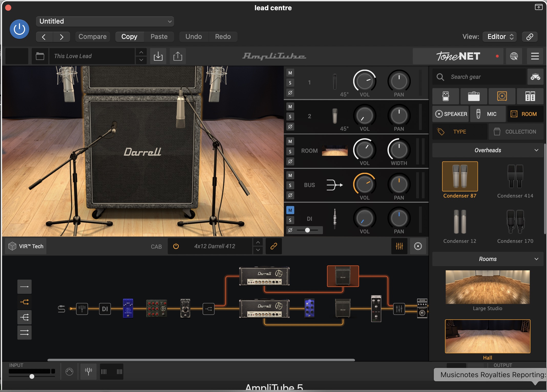
Task: Switch to the MIC tab
Action: [488, 114]
